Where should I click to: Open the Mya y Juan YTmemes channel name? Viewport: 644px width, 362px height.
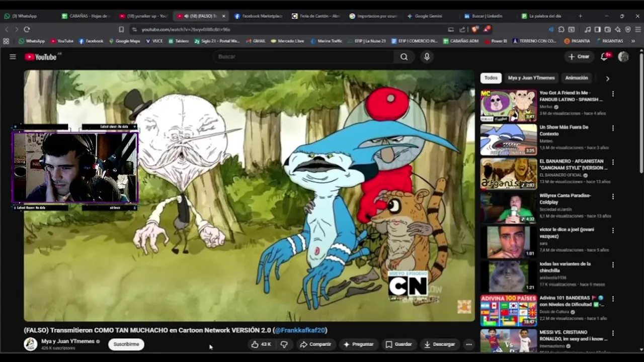pos(67,341)
